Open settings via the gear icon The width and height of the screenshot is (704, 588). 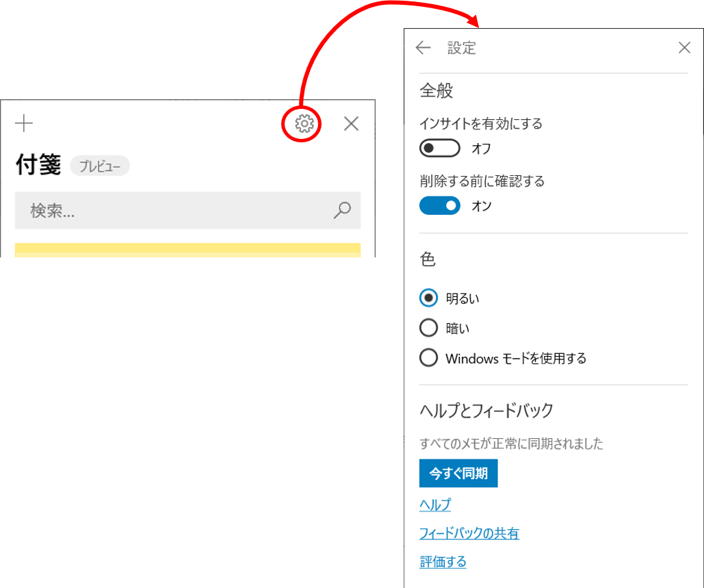pos(304,123)
